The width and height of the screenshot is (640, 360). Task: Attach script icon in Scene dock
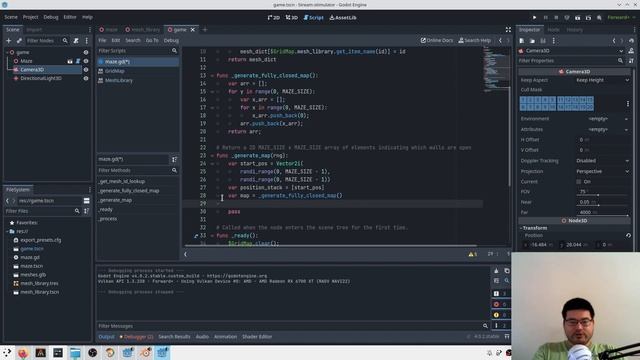click(x=76, y=41)
